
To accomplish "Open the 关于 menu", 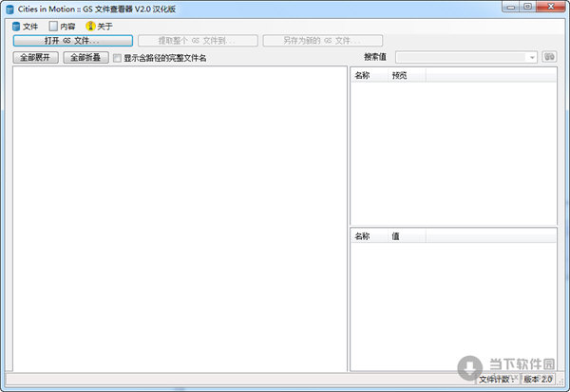I will (x=99, y=27).
